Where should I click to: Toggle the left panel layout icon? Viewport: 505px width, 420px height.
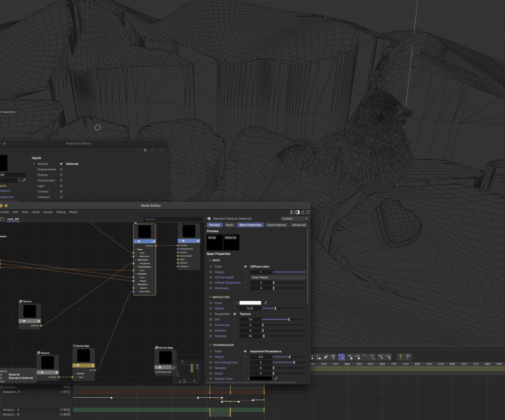(292, 212)
